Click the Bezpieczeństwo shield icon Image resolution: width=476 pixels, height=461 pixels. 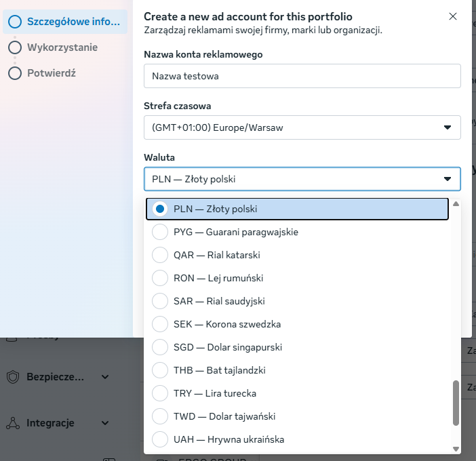coord(13,377)
